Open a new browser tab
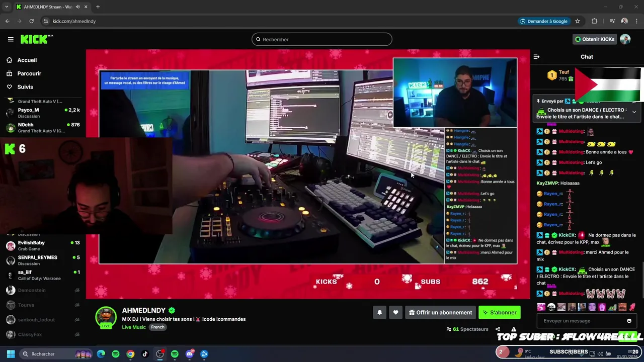This screenshot has width=644, height=362. click(98, 7)
